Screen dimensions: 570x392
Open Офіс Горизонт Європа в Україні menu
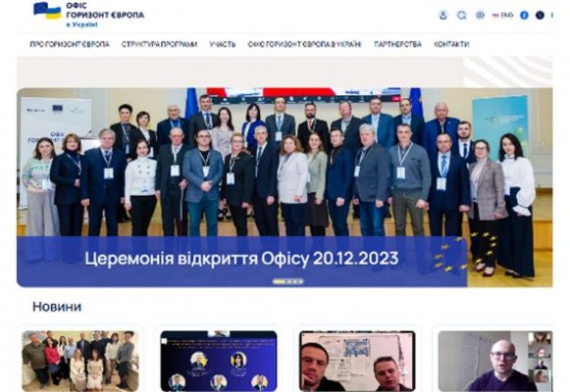click(x=304, y=44)
